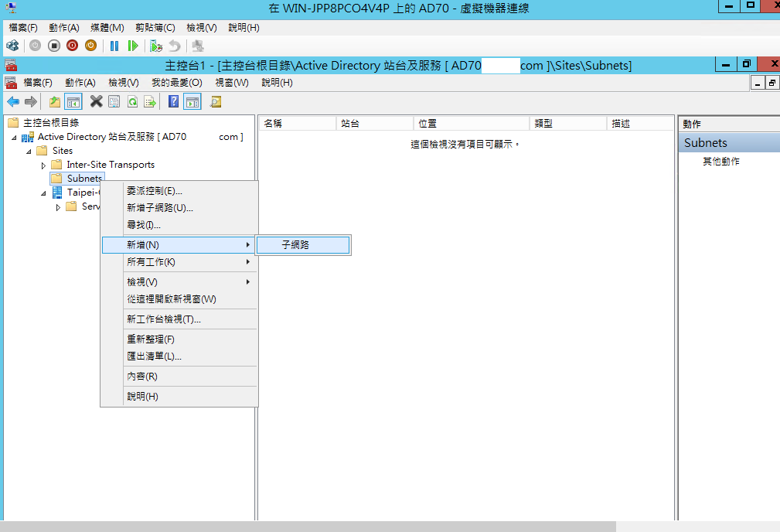This screenshot has height=532, width=780.
Task: Click the greyed enhanced session icon
Action: tap(198, 46)
